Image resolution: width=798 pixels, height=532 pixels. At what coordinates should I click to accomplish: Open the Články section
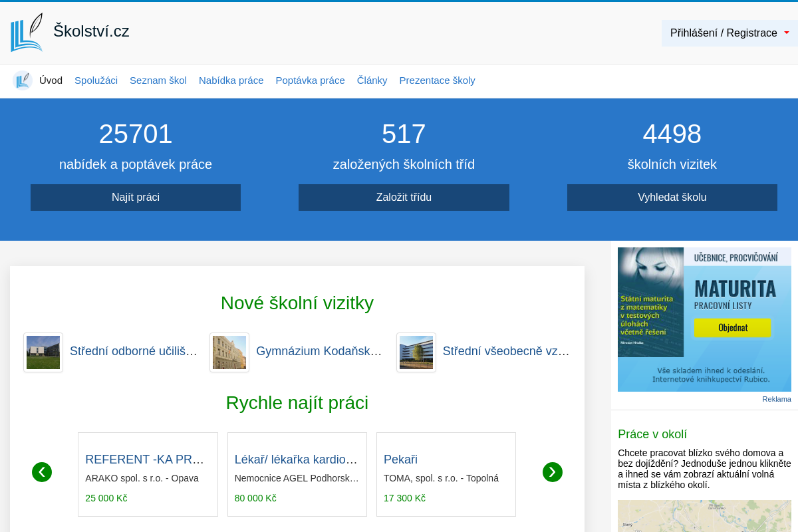click(x=372, y=80)
